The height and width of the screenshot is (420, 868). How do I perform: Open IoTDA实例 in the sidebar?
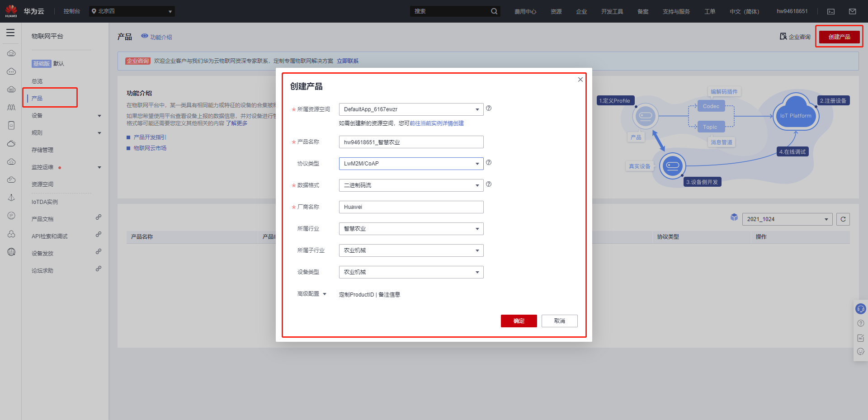(45, 202)
